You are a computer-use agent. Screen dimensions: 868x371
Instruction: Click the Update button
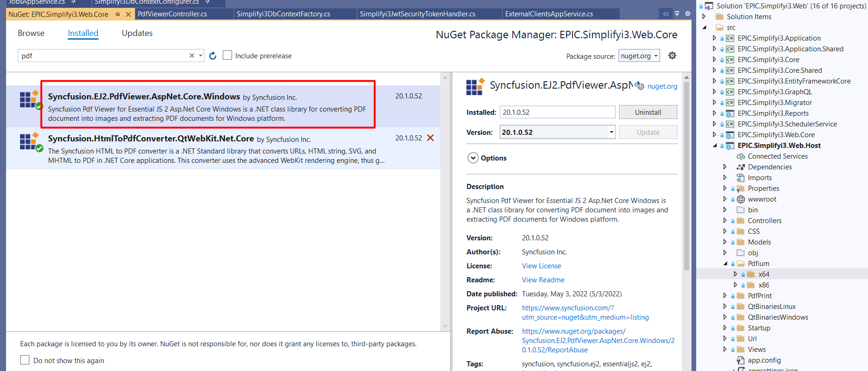click(648, 132)
